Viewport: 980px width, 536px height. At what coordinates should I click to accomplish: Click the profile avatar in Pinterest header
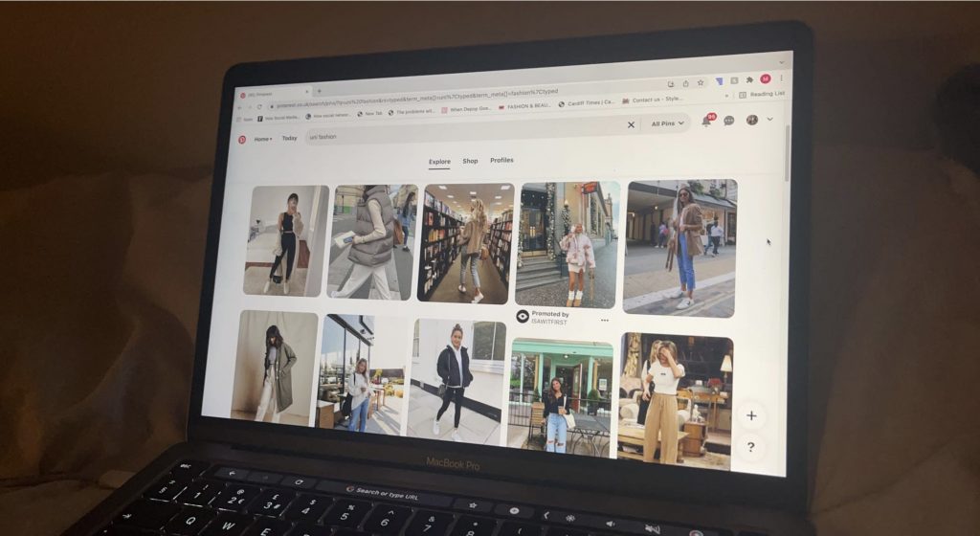pyautogui.click(x=752, y=120)
